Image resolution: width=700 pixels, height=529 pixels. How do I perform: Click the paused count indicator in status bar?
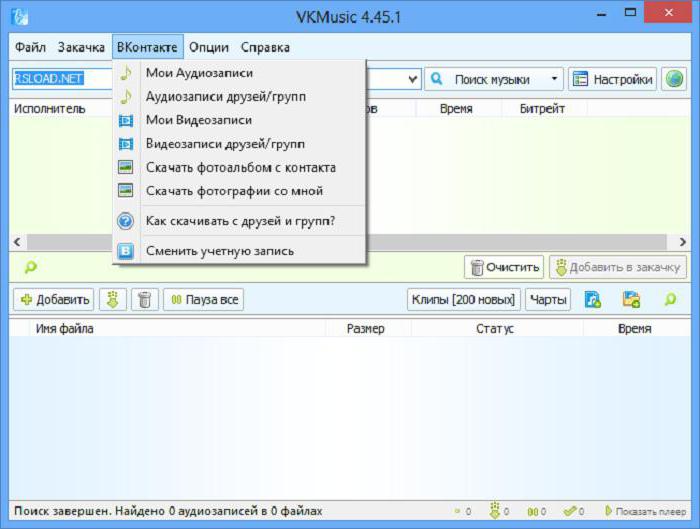pyautogui.click(x=537, y=512)
